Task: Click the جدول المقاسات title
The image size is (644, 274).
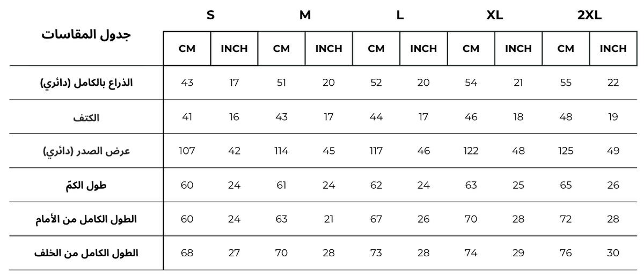Action: click(86, 35)
